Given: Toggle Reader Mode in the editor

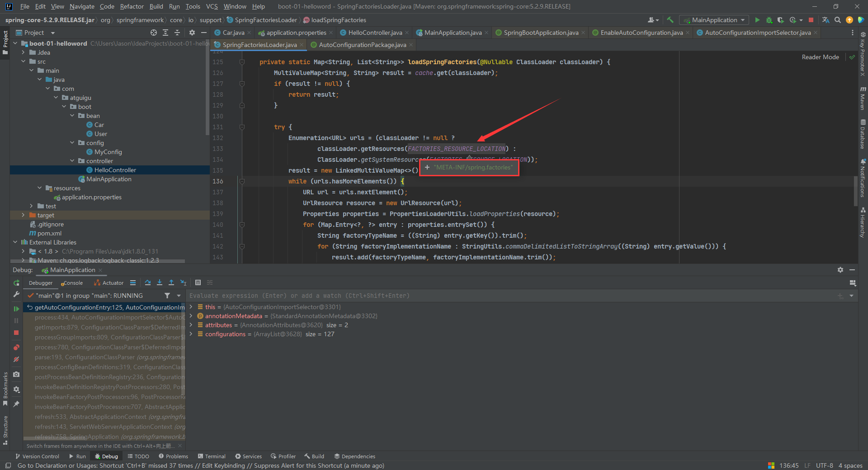Looking at the screenshot, I should (820, 57).
